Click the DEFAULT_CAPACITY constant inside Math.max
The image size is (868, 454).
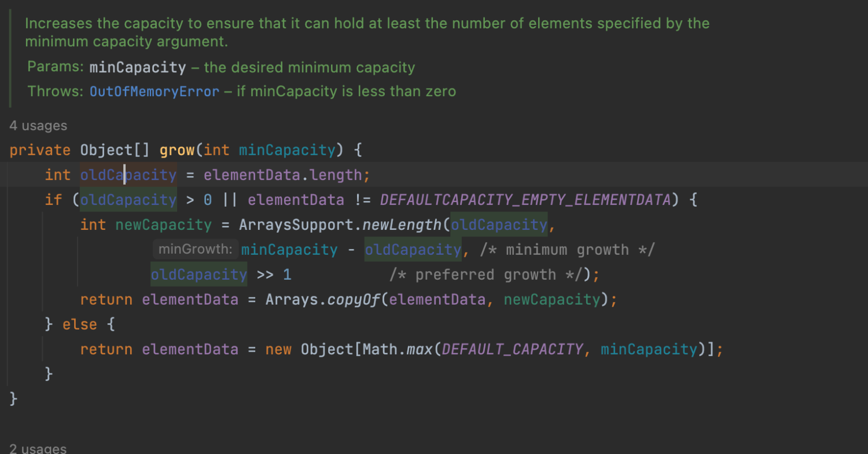point(512,349)
